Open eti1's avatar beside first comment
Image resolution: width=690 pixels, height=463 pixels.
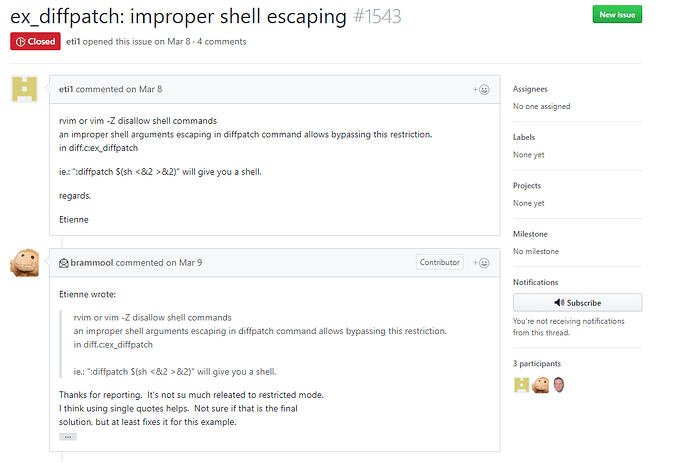coord(25,89)
